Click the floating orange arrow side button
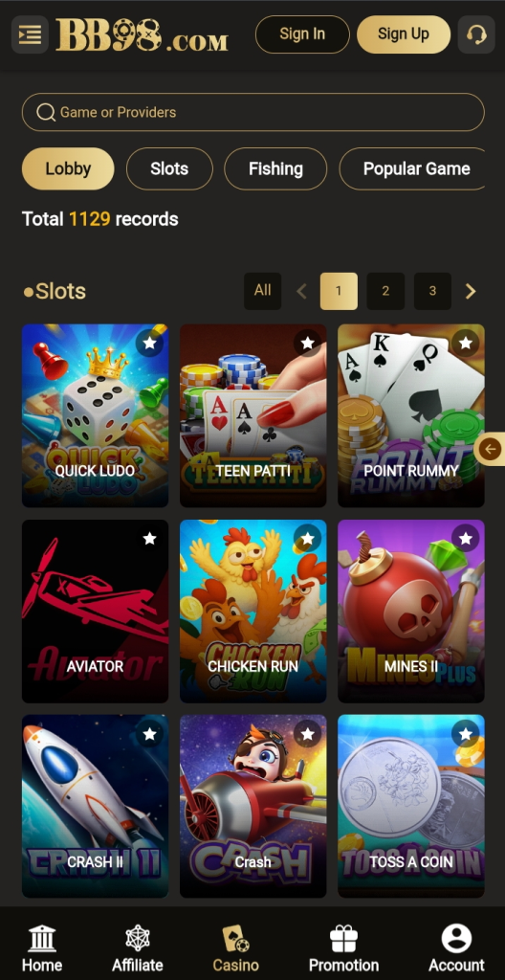This screenshot has height=980, width=505. click(490, 449)
